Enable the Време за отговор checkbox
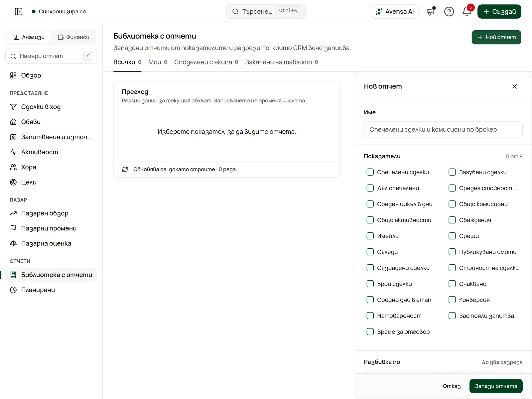Viewport: 532px width, 399px height. [370, 332]
